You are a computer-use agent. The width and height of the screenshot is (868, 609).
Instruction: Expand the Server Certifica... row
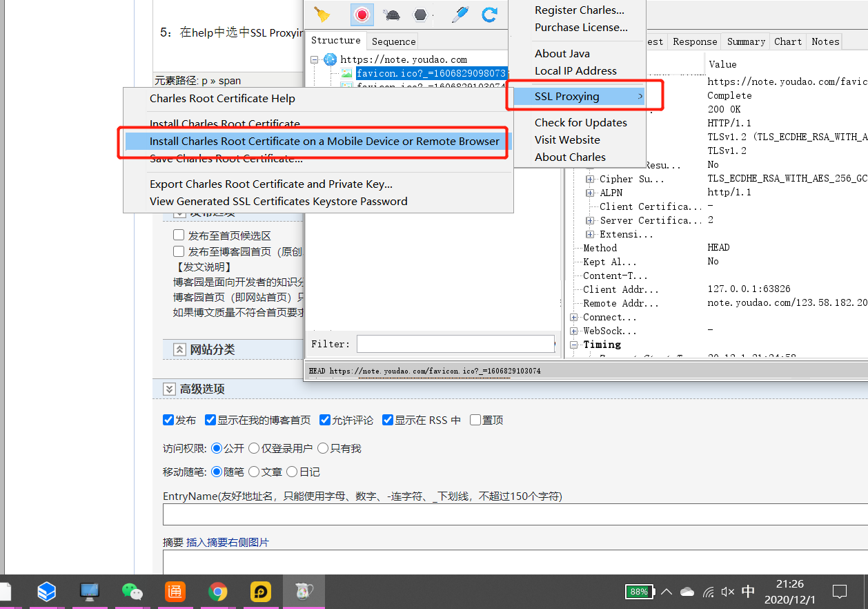pyautogui.click(x=590, y=220)
